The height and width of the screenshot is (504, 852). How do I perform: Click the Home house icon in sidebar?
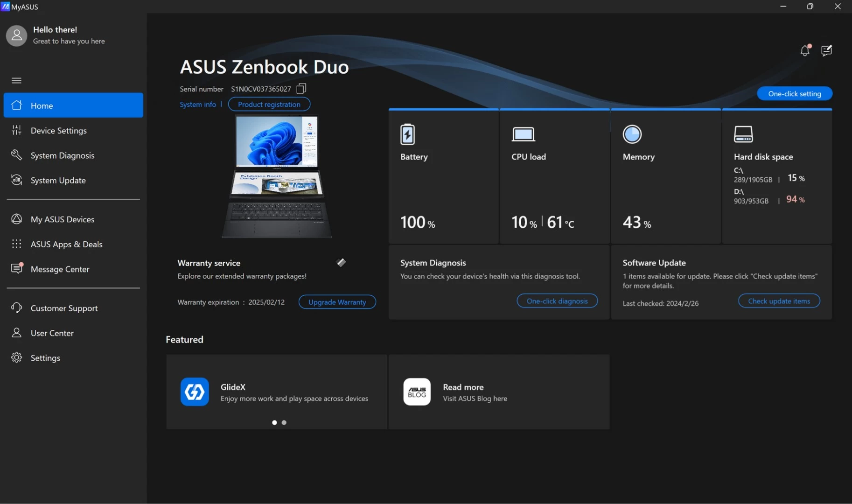[x=17, y=105]
